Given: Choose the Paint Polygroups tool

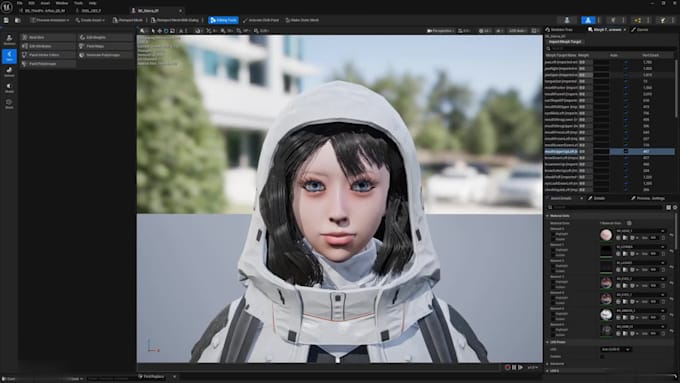Looking at the screenshot, I should (x=48, y=64).
